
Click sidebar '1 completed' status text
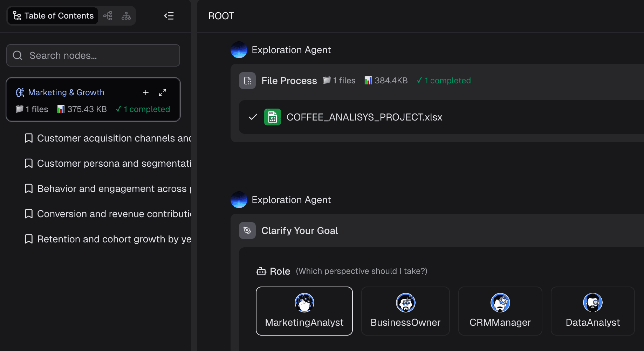[x=143, y=109]
